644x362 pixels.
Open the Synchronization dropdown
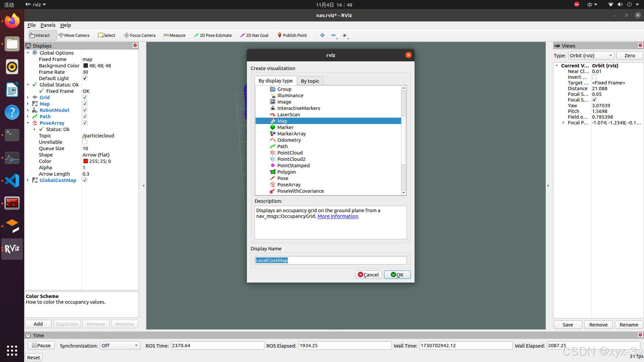click(120, 346)
